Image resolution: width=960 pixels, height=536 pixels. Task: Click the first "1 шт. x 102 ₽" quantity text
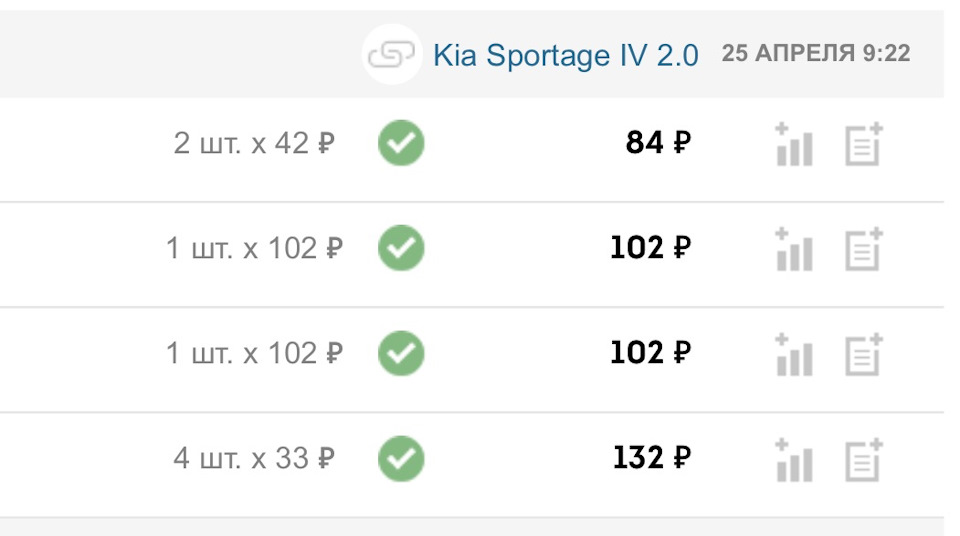click(x=254, y=248)
